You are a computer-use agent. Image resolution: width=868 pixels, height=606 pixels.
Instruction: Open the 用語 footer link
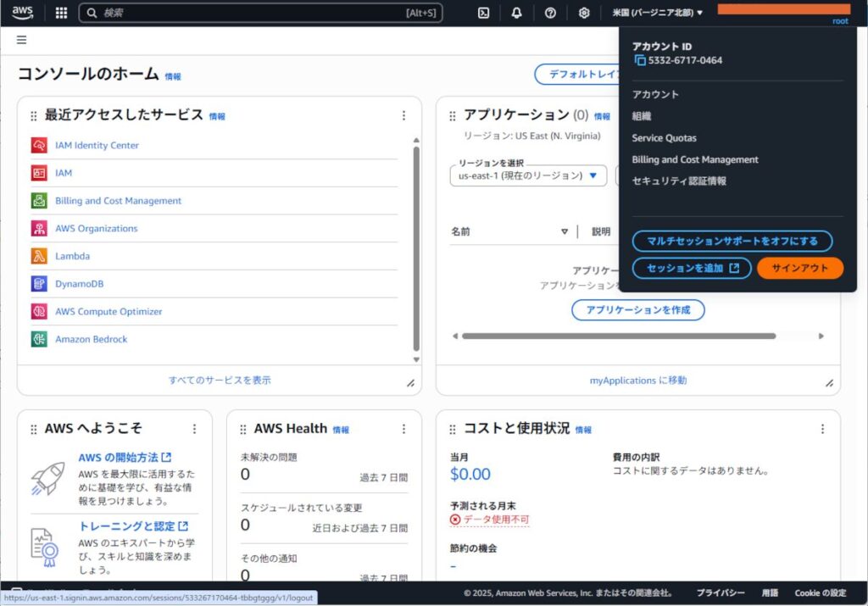click(x=770, y=592)
